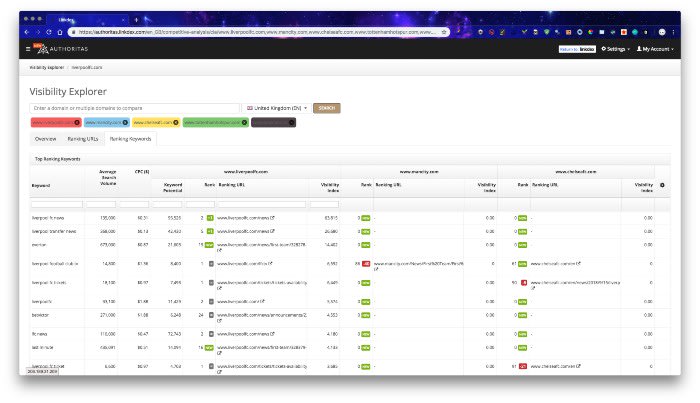Click the Authoritas logo

pos(61,49)
